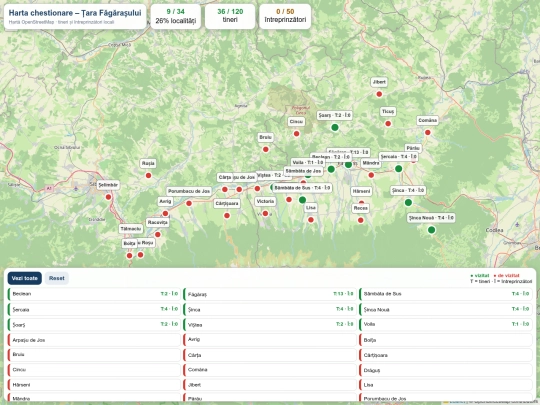The image size is (540, 405).
Task: Open the Voila row in list
Action: [446, 324]
